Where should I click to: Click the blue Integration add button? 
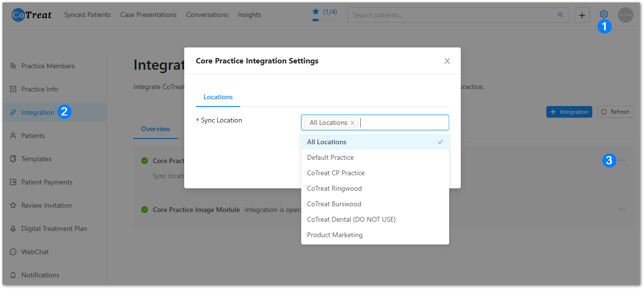click(569, 112)
